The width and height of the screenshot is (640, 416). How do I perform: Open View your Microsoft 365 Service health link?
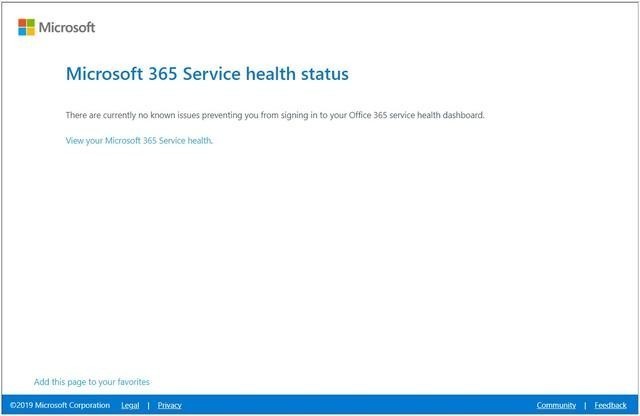(x=139, y=140)
